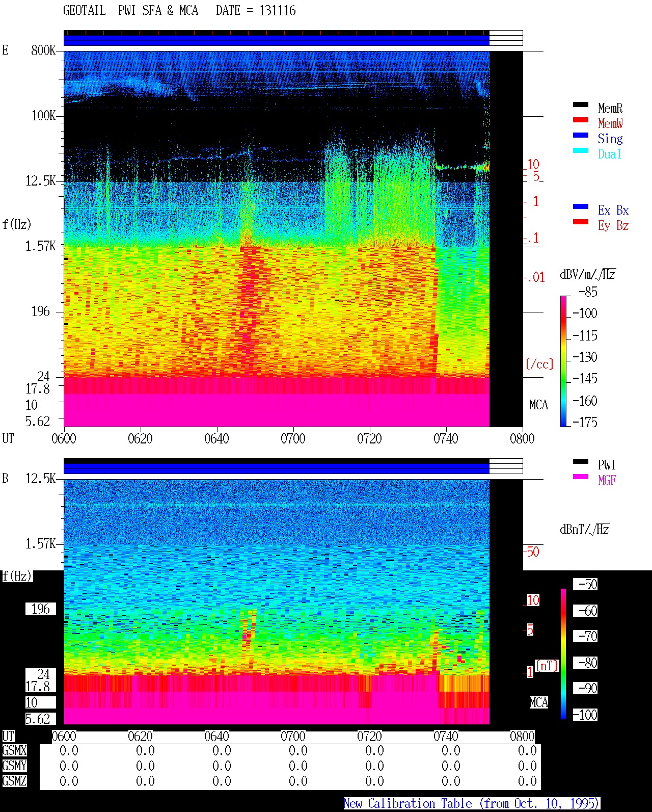The width and height of the screenshot is (652, 812).
Task: Open the 'New Calibration Table' note link
Action: [x=471, y=804]
